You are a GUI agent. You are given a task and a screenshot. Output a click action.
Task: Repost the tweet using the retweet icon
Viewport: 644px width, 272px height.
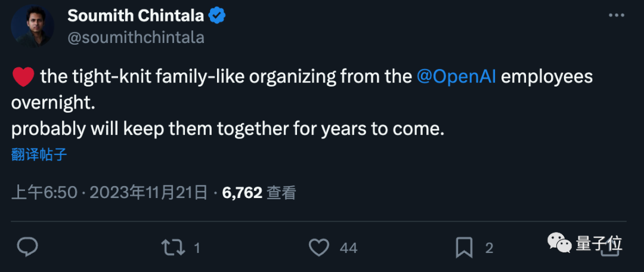174,247
